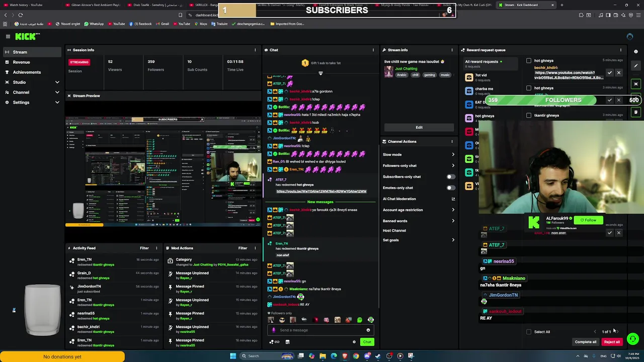
Task: Switch to Watch history YouTube tab
Action: [31, 5]
